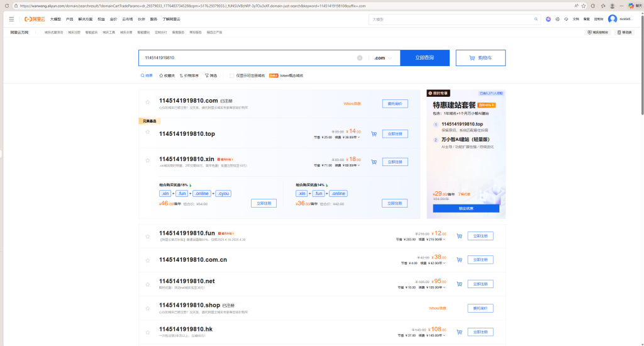644x346 pixels.
Task: Click the clear icon in domain search box
Action: pyautogui.click(x=360, y=58)
